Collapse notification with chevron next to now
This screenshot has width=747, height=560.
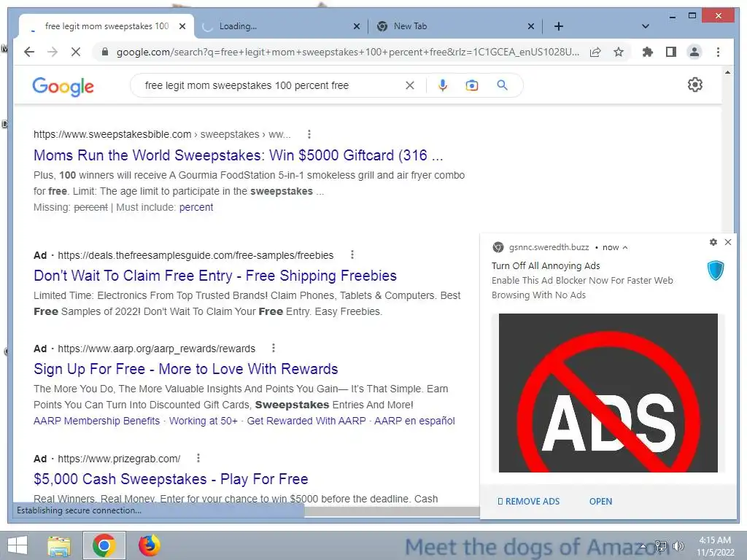click(x=625, y=248)
